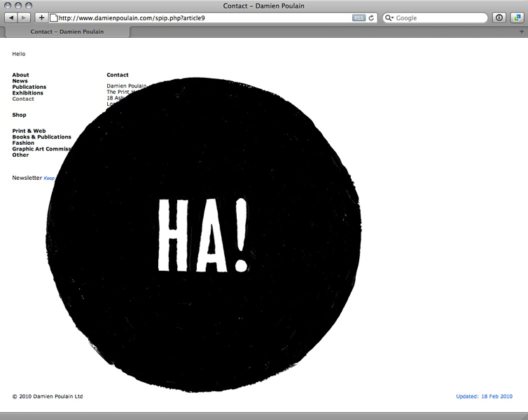The image size is (528, 420).
Task: Click the browser Back arrow button
Action: coord(11,17)
